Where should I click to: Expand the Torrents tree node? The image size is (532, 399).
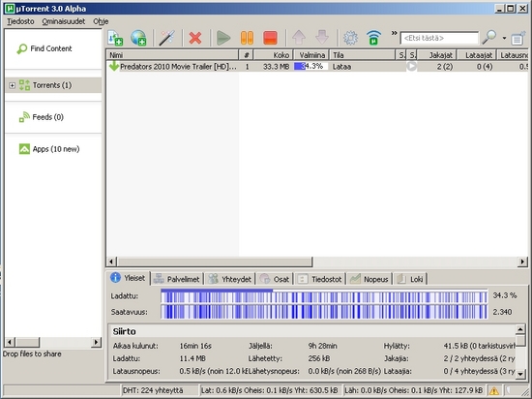tap(13, 85)
